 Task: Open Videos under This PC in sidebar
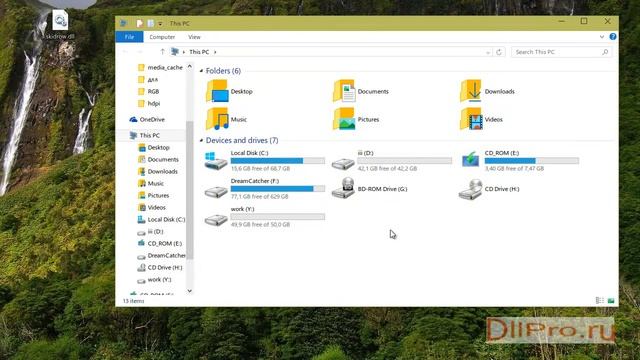click(152, 207)
